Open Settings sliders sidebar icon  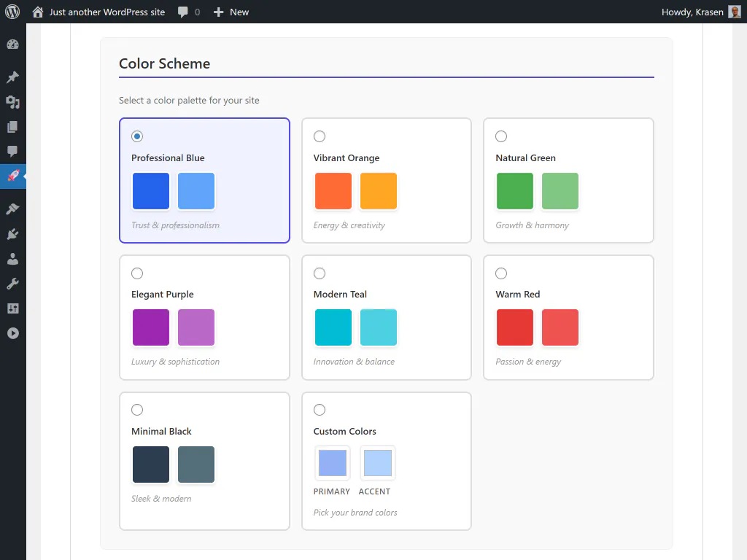[13, 308]
